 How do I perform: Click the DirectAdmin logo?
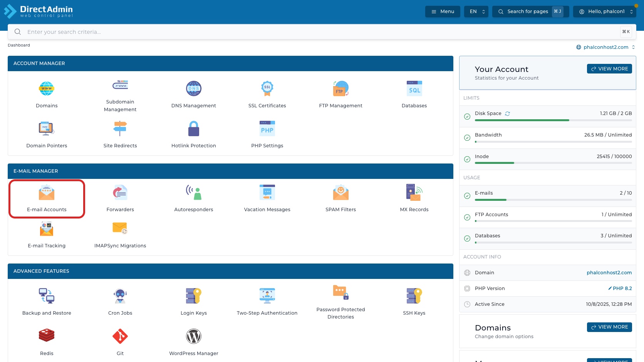(39, 11)
